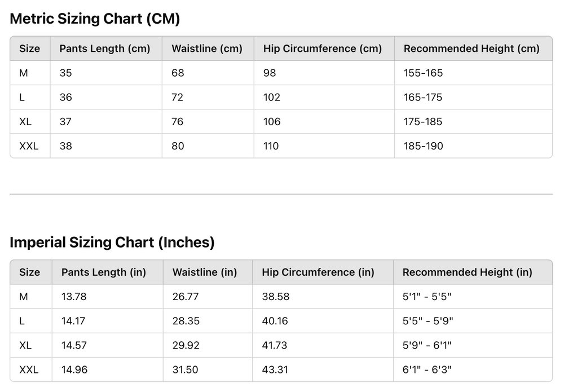Click the Recommended Height (in) header
Image resolution: width=564 pixels, height=392 pixels.
pos(468,272)
